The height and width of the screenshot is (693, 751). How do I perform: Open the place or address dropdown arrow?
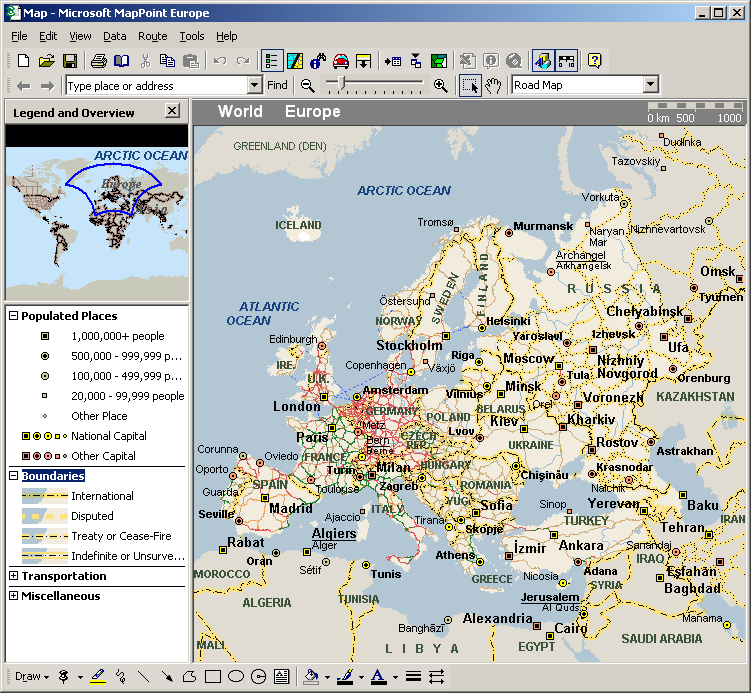click(x=255, y=86)
